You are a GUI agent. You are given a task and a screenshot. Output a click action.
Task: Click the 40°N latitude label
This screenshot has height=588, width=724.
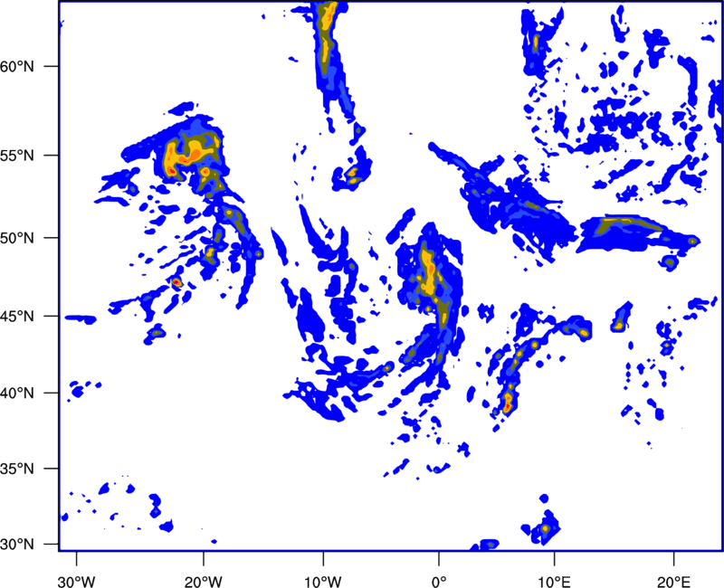[17, 394]
